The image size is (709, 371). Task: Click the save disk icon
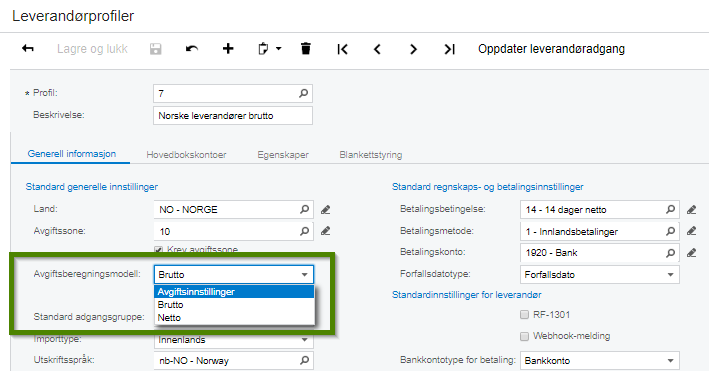pyautogui.click(x=156, y=49)
